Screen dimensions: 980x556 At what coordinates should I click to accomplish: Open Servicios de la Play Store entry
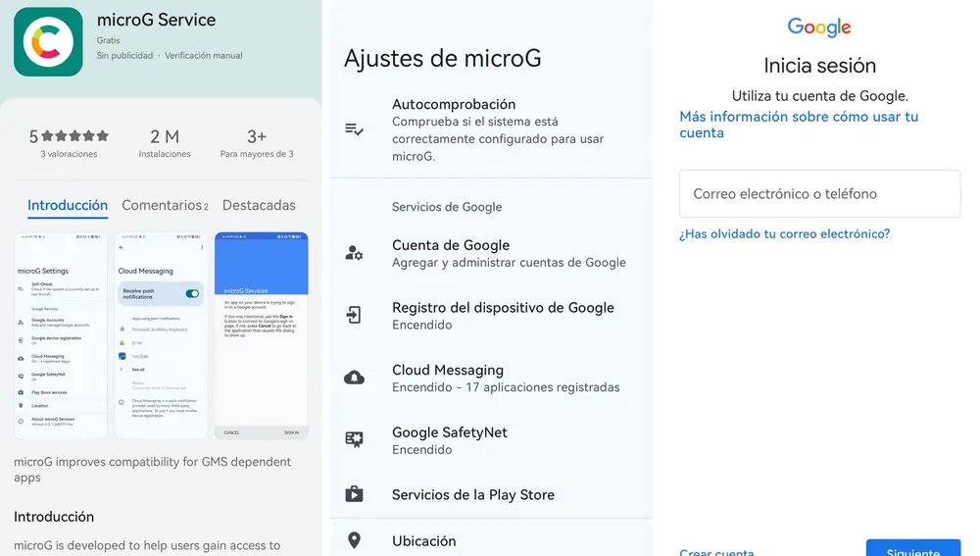click(491, 494)
